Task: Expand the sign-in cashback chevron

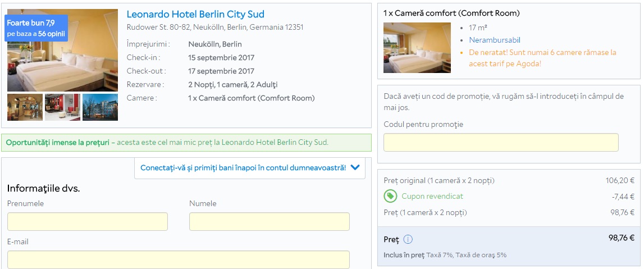Action: 355,167
